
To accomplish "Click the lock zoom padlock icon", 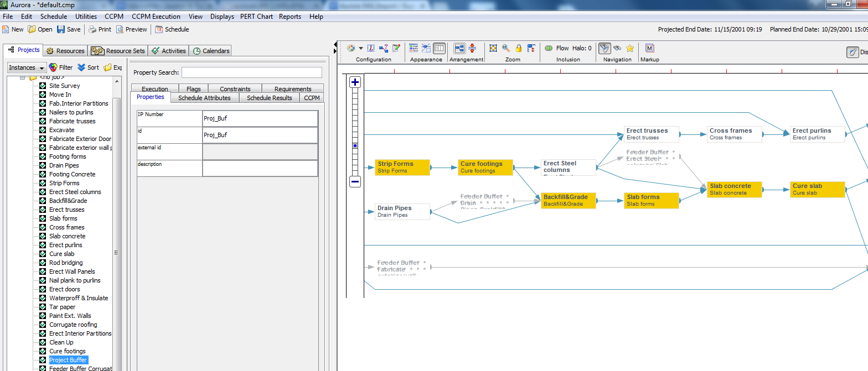I will click(519, 49).
